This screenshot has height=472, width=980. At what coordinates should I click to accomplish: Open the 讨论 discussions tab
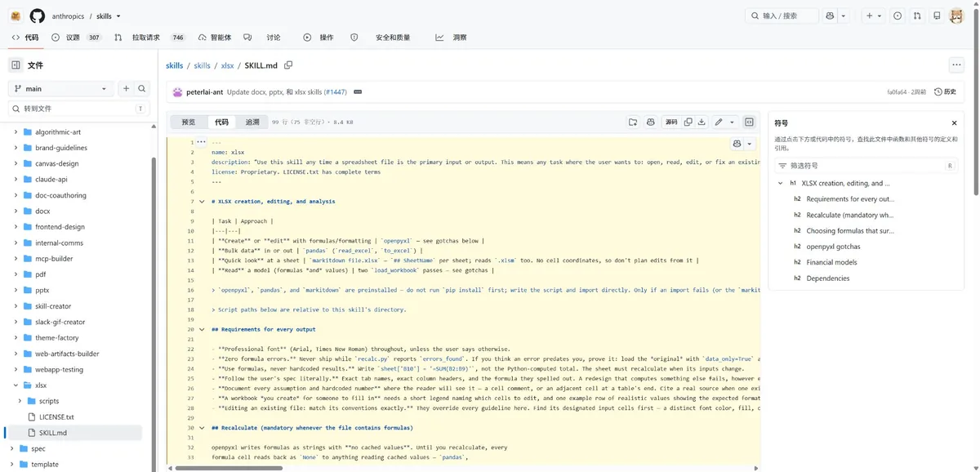coord(262,38)
